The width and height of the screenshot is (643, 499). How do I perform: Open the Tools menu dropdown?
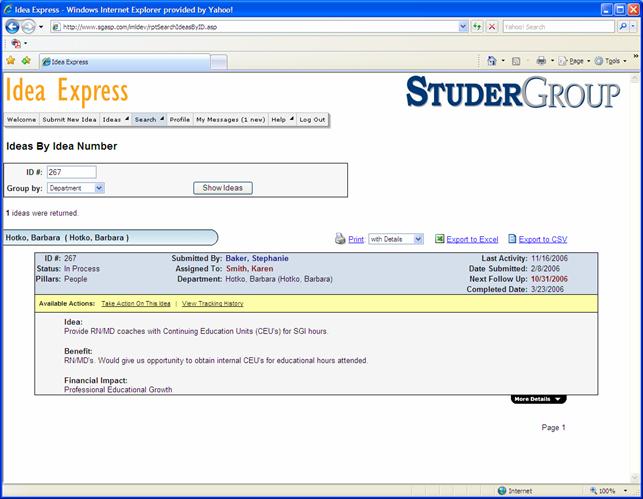tap(611, 61)
